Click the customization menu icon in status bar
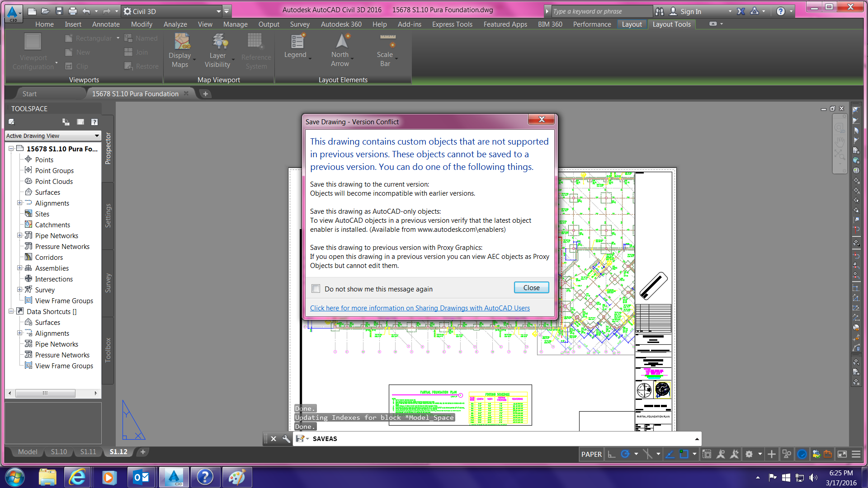The image size is (868, 488). coord(856,454)
